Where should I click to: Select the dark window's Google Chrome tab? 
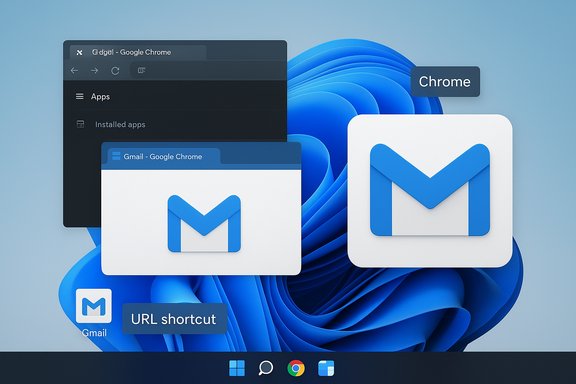[x=138, y=53]
